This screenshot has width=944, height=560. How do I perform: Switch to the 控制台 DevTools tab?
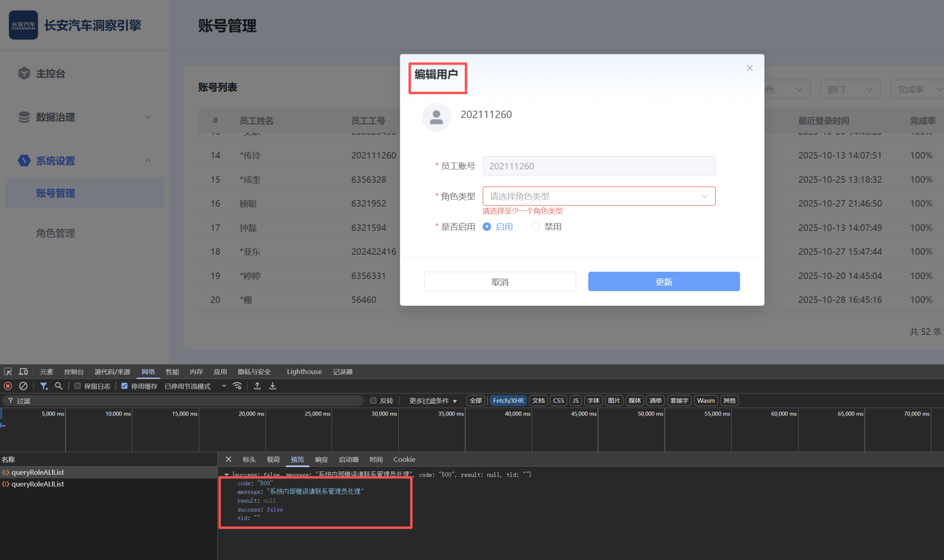(74, 372)
